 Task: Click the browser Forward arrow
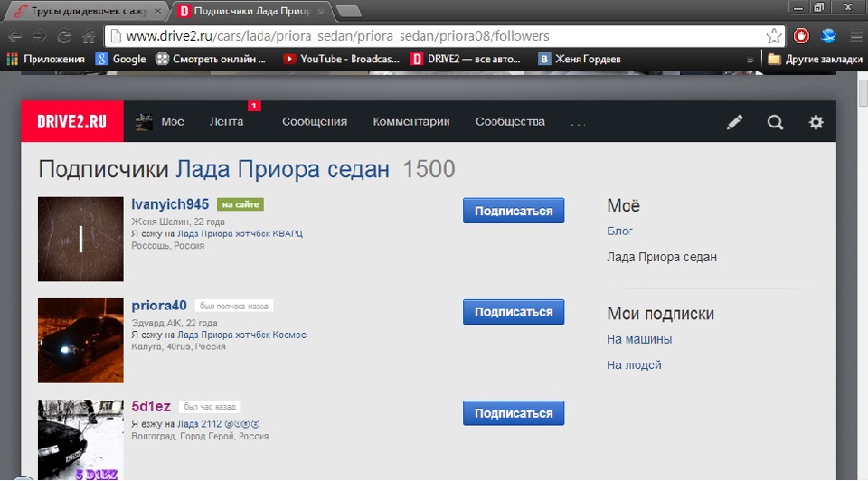click(x=39, y=36)
